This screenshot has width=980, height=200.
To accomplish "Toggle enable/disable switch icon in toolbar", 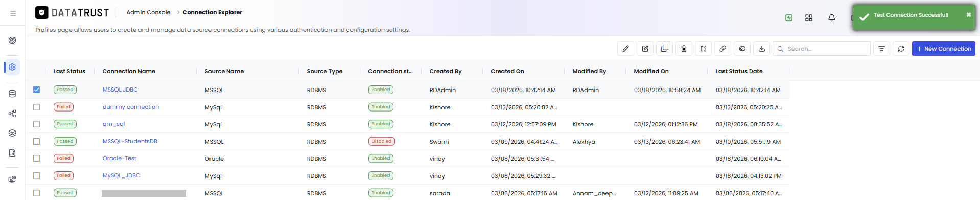I will coord(742,49).
